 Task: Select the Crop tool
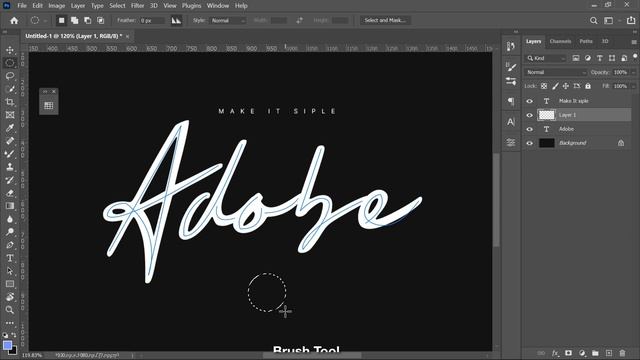(x=10, y=102)
